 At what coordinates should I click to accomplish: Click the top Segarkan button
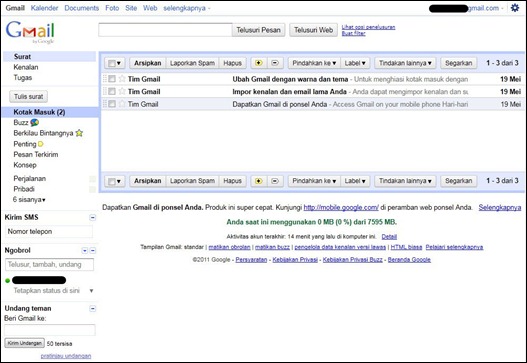click(x=458, y=63)
